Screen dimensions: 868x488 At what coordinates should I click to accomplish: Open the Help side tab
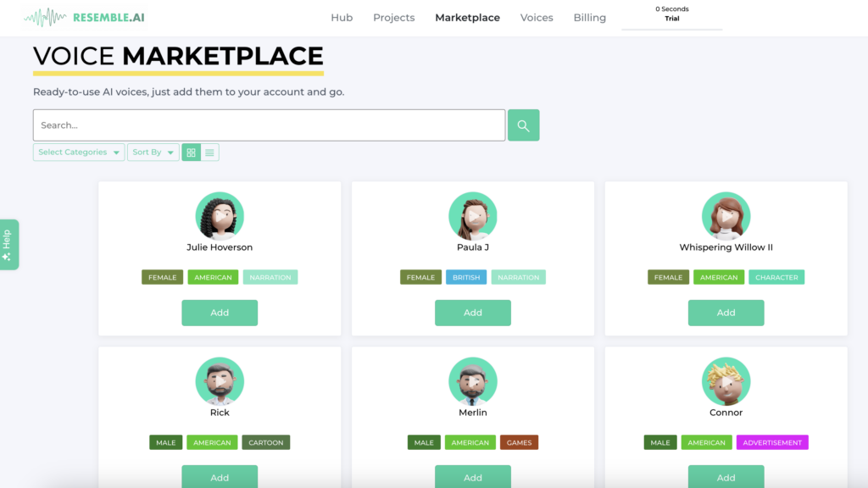(x=8, y=245)
